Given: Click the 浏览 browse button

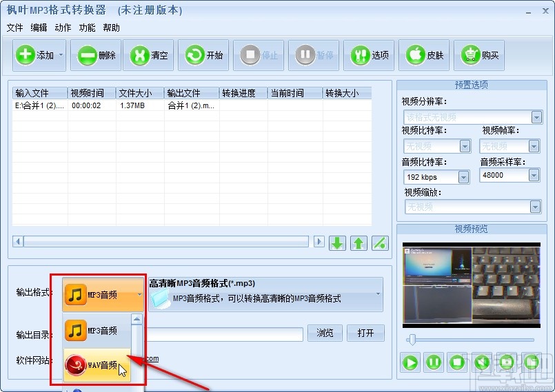Looking at the screenshot, I should (325, 333).
